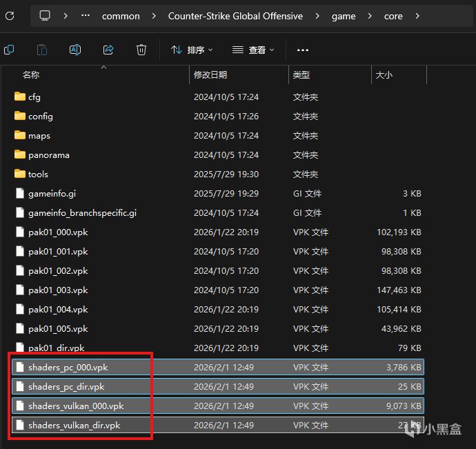This screenshot has height=449, width=476.
Task: Click file icon of shaders_pc_000.vpk
Action: pos(20,367)
